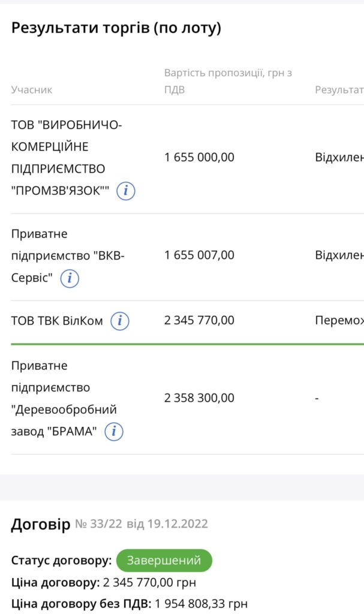Select the 2 358 300,00 offer value

click(200, 398)
